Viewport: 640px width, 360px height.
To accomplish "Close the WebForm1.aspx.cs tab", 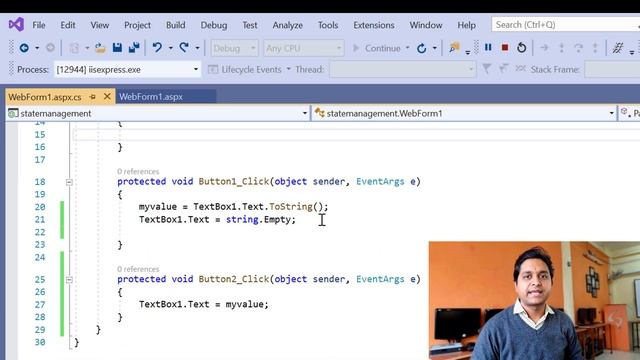I will pos(107,97).
